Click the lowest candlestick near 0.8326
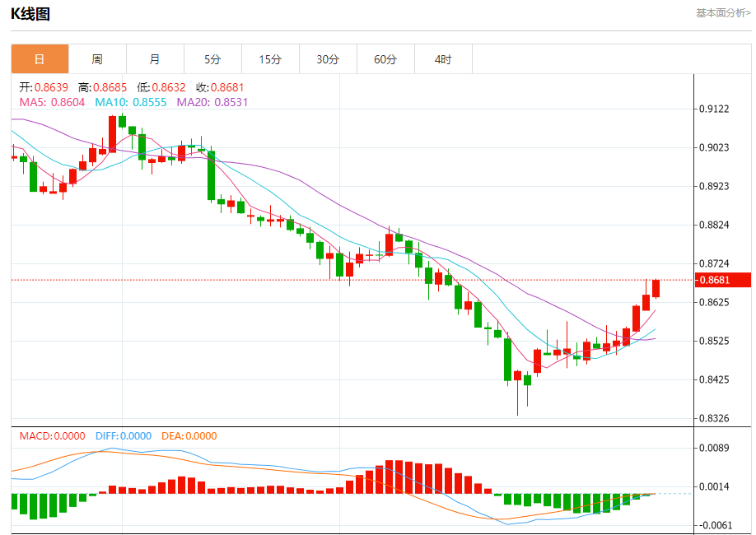This screenshot has height=535, width=756. click(517, 393)
